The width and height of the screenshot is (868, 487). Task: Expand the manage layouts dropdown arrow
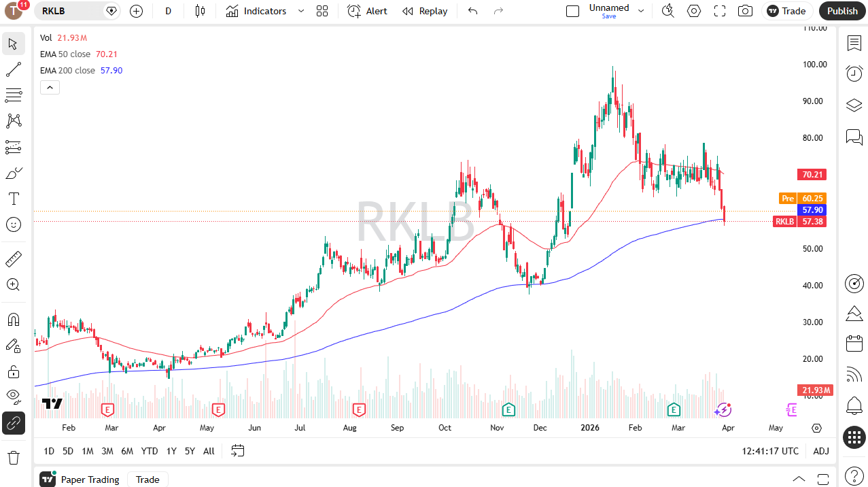point(640,11)
